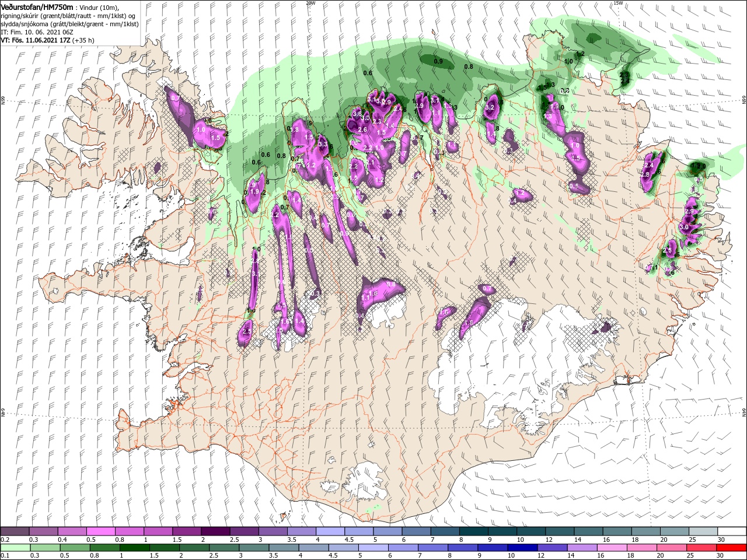Pick the dark teal swatch between 9 and 10, upper legend
This screenshot has height=560, width=747.
pyautogui.click(x=502, y=531)
